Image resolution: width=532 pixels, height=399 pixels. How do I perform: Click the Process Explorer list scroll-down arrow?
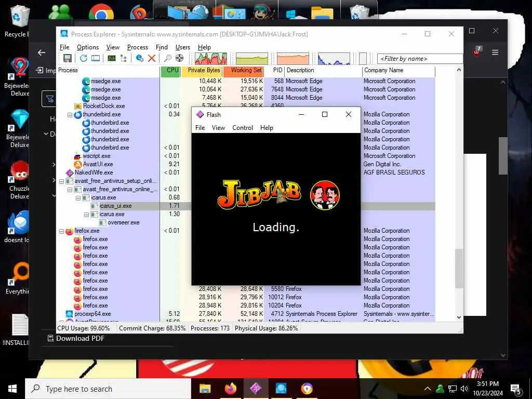click(459, 317)
